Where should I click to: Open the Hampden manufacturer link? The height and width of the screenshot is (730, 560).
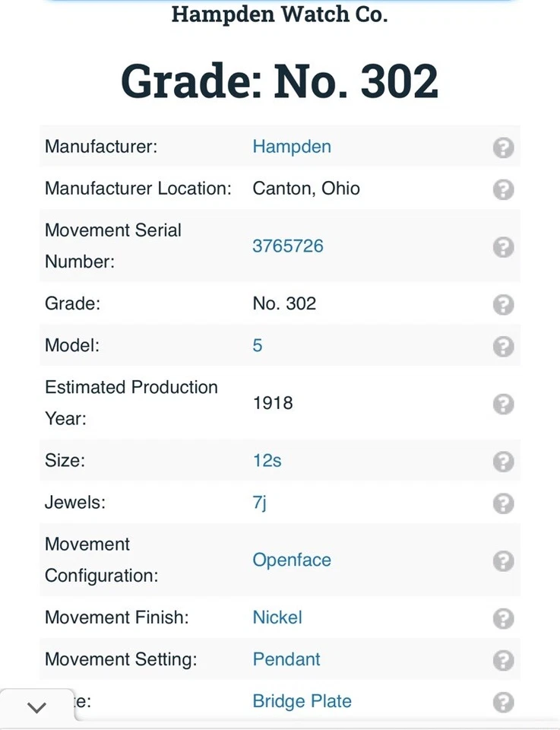coord(292,147)
